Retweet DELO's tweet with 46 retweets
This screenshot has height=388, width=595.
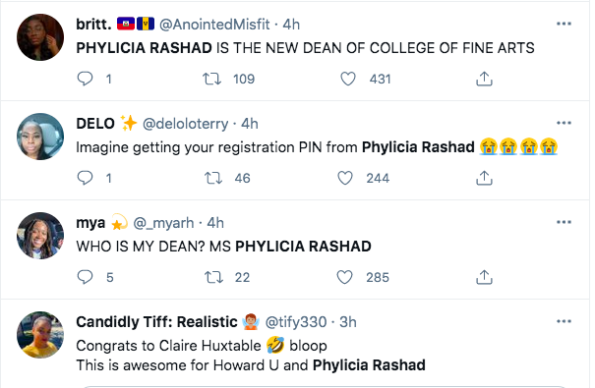[x=213, y=178]
